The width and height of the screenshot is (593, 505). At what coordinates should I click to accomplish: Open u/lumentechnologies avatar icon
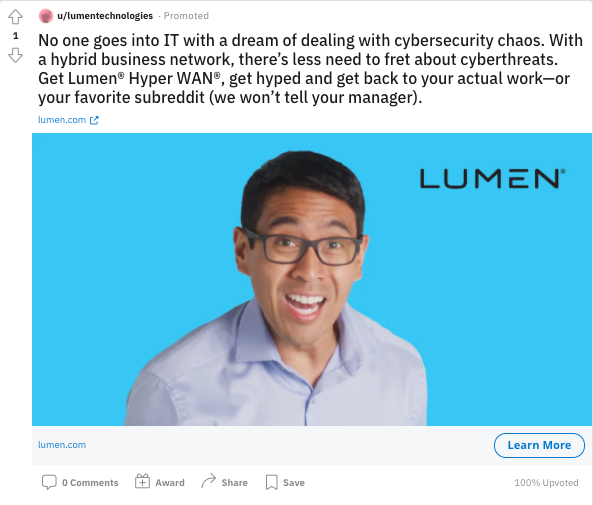pos(46,16)
